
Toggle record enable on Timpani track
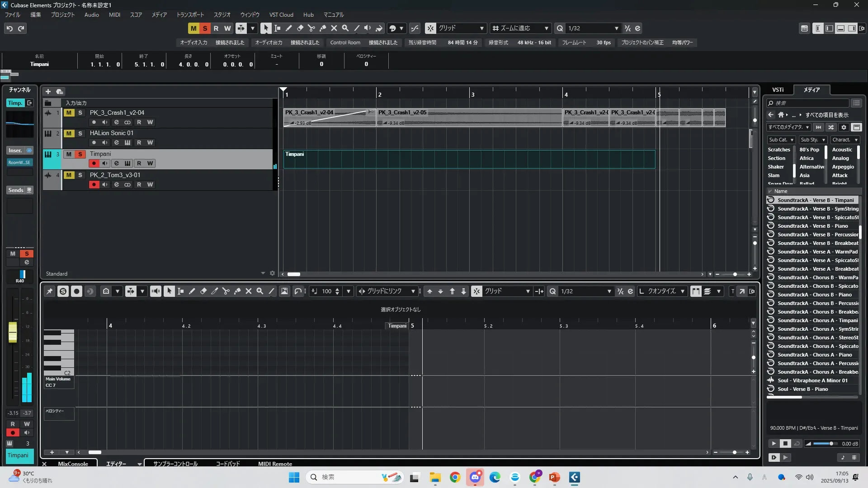point(94,164)
